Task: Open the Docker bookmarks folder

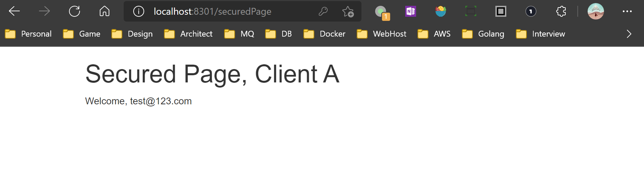Action: tap(325, 34)
